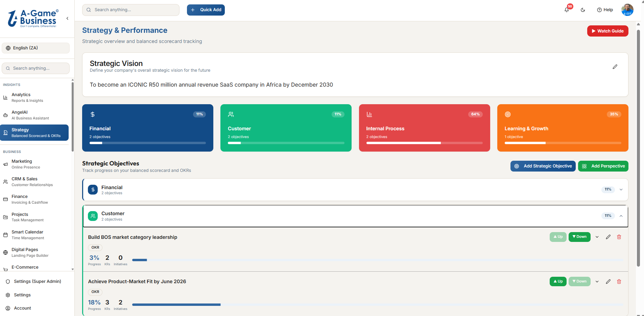The height and width of the screenshot is (316, 644).
Task: Click the Settings gear icon in sidebar
Action: coord(8,295)
